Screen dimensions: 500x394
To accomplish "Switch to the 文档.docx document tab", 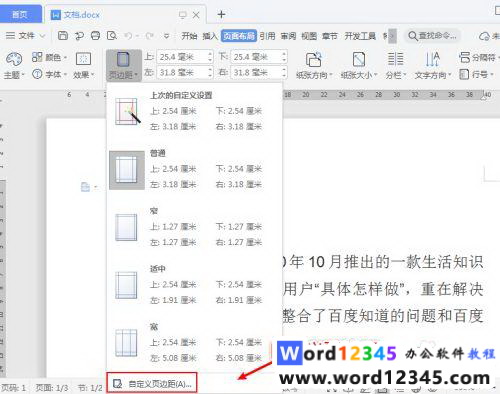I will click(81, 15).
